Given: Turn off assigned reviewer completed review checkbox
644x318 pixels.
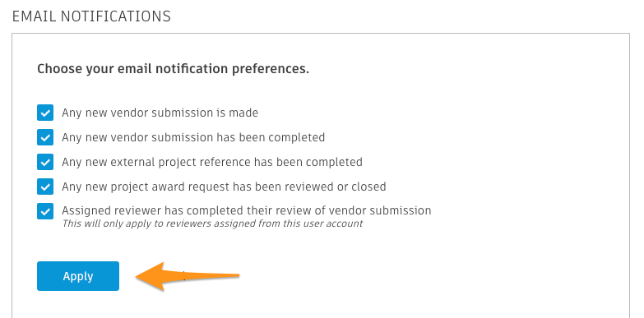Looking at the screenshot, I should pos(45,211).
